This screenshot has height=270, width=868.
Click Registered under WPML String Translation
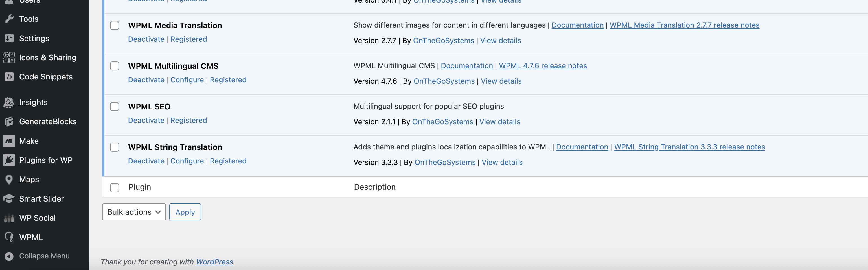point(228,161)
